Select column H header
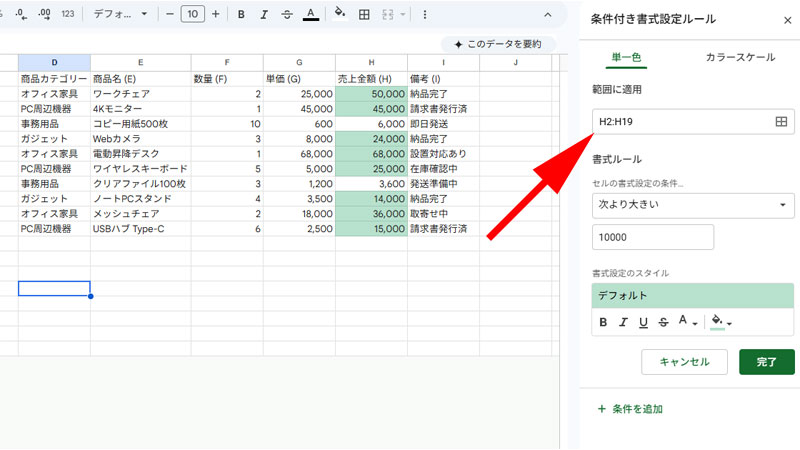The image size is (800, 450). click(x=371, y=63)
